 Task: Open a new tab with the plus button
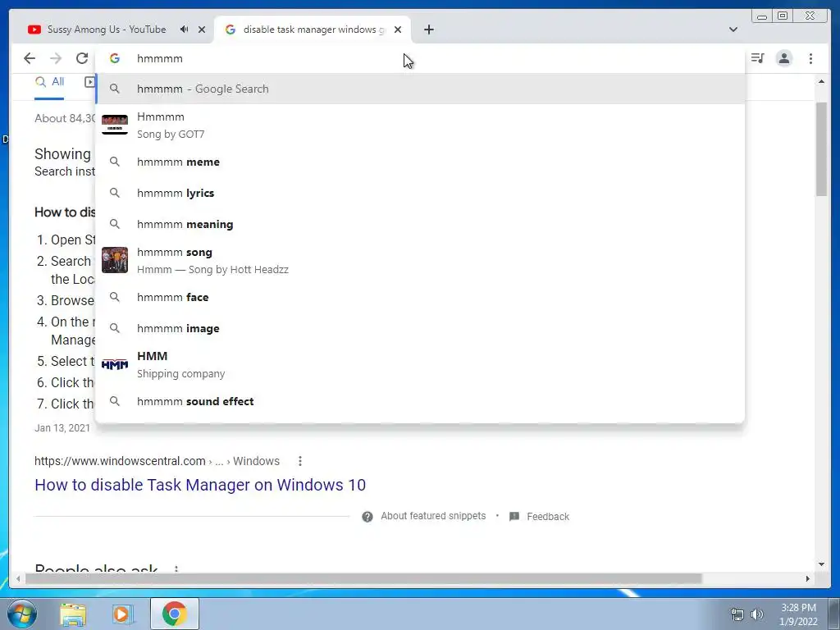(x=428, y=30)
